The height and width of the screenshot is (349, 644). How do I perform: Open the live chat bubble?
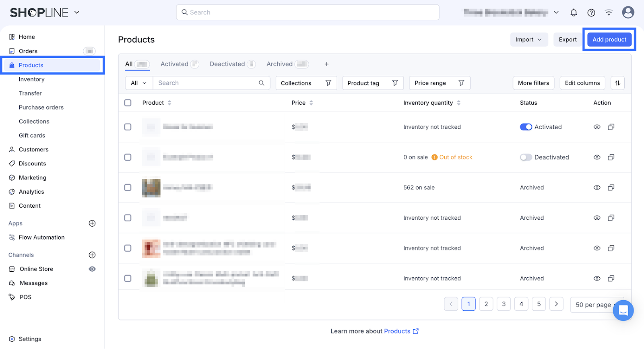coord(623,310)
